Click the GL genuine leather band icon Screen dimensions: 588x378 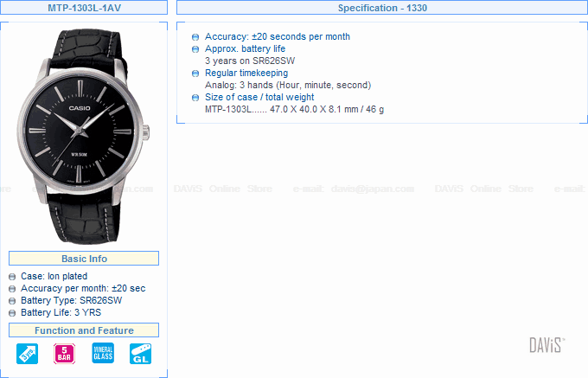click(x=141, y=354)
